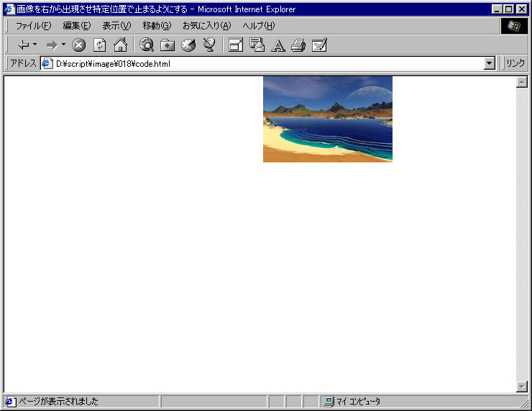Open the 表示(V) menu
The image size is (532, 411).
tap(116, 26)
